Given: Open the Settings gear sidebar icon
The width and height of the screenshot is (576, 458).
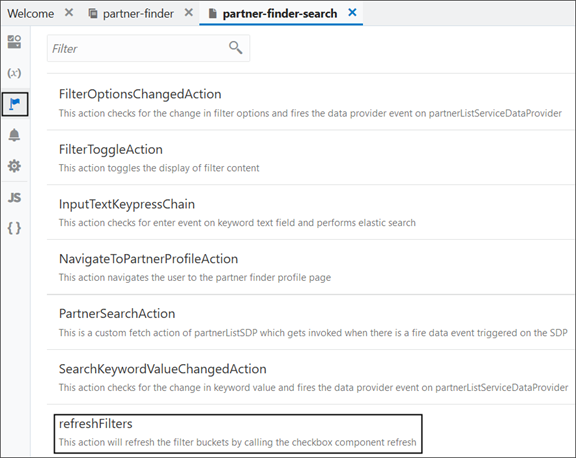Looking at the screenshot, I should [14, 166].
